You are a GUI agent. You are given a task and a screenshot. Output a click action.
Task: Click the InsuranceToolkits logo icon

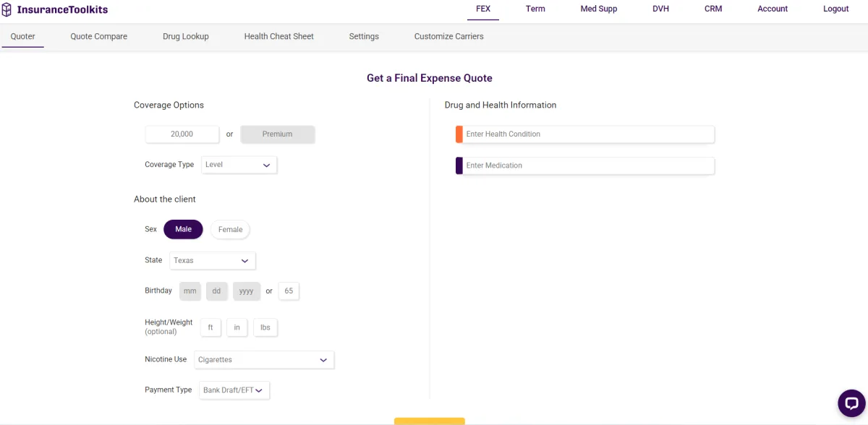[x=7, y=9]
